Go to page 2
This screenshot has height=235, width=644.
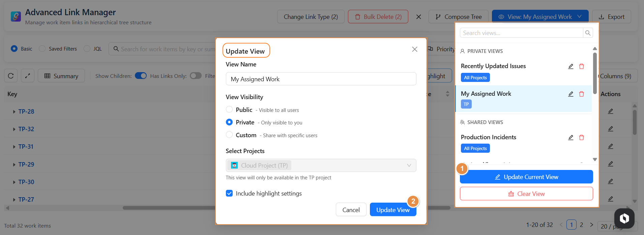581,225
